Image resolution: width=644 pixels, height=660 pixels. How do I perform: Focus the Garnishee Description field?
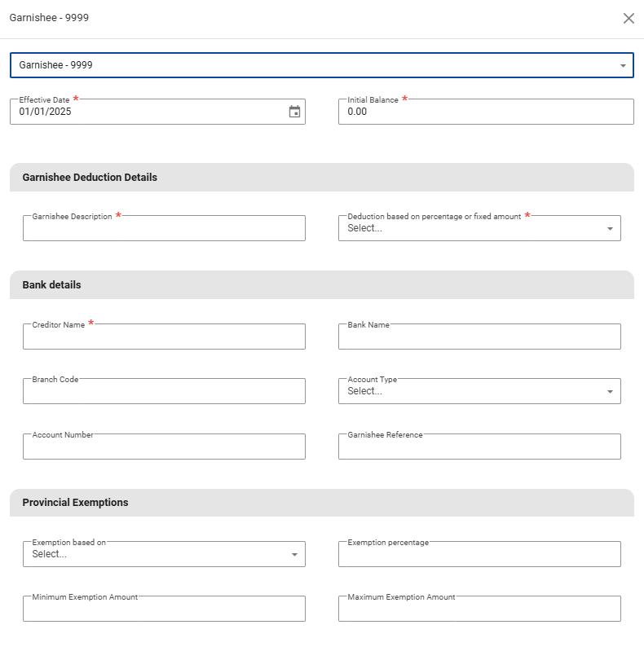[164, 229]
